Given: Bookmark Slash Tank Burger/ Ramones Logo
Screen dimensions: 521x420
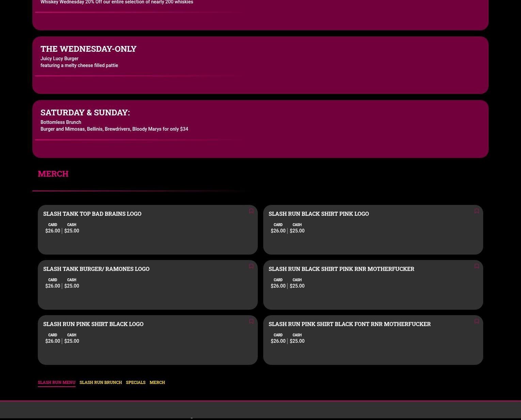Looking at the screenshot, I should [251, 266].
